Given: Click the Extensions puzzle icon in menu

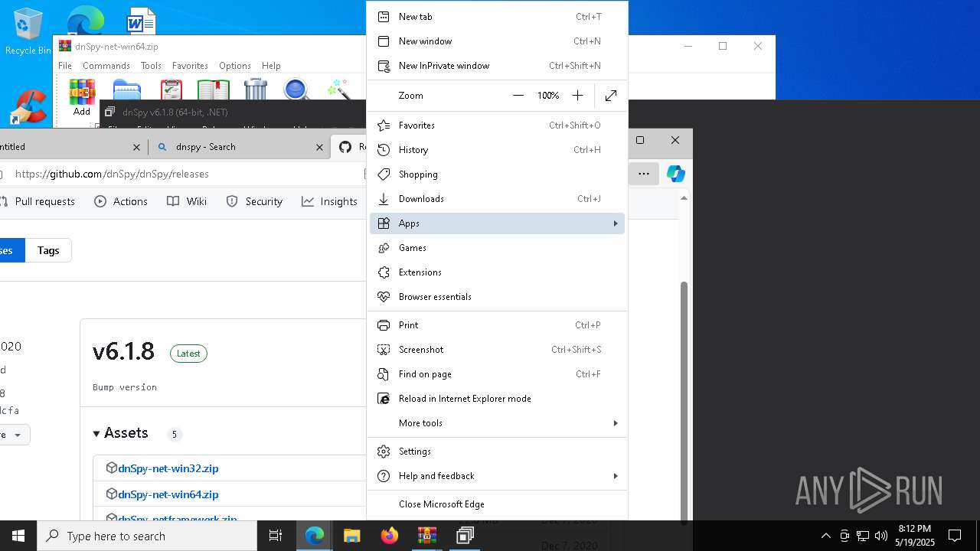Looking at the screenshot, I should (x=384, y=272).
